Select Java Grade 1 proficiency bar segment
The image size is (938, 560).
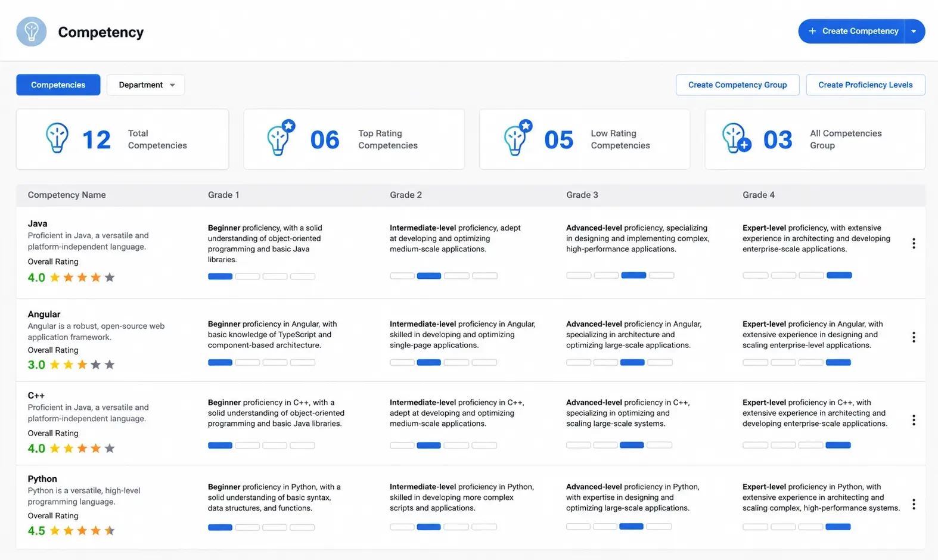coord(220,276)
